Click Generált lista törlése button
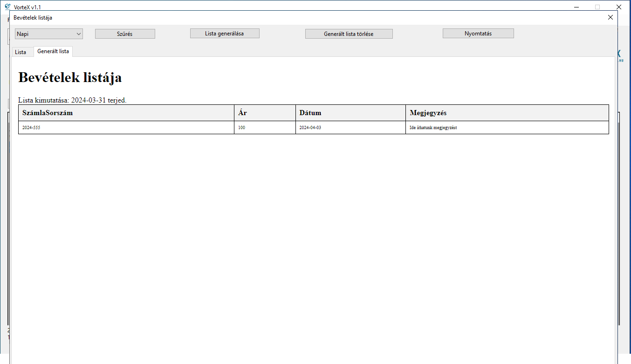This screenshot has height=364, width=631. [x=349, y=34]
